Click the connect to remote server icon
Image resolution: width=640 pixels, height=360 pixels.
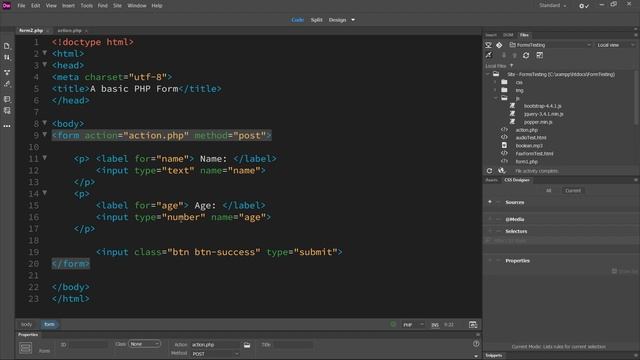(x=489, y=45)
